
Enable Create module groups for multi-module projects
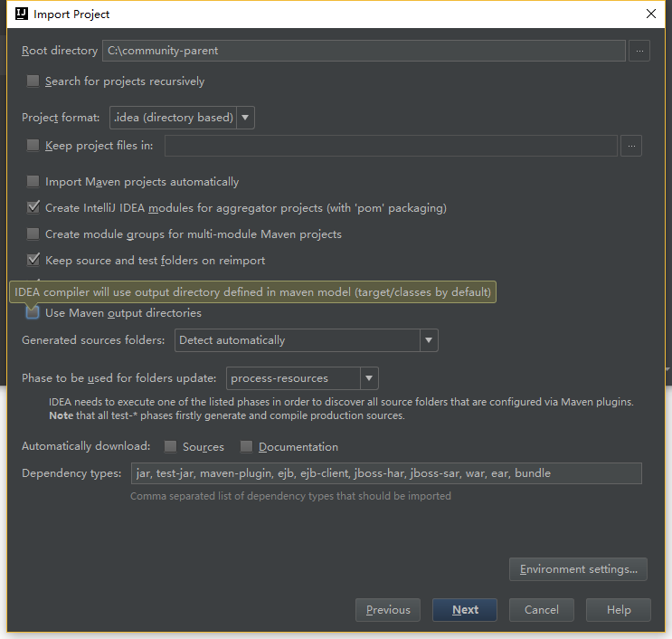(x=33, y=234)
